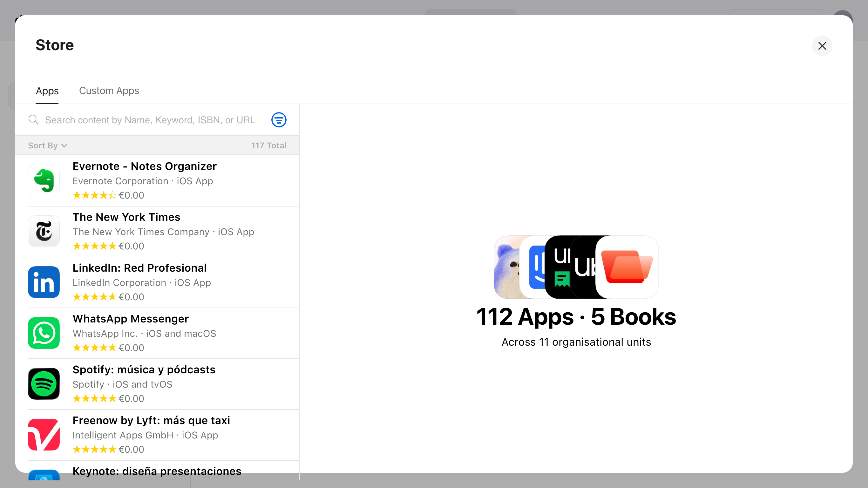Open the filter options icon beside search
Screen dimensions: 868x488
279,120
